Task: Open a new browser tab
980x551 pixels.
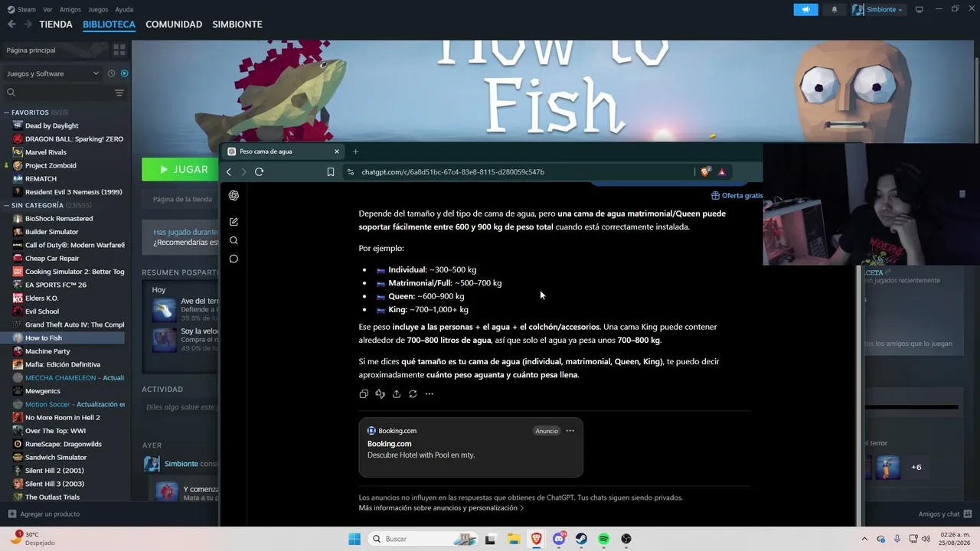Action: tap(355, 152)
